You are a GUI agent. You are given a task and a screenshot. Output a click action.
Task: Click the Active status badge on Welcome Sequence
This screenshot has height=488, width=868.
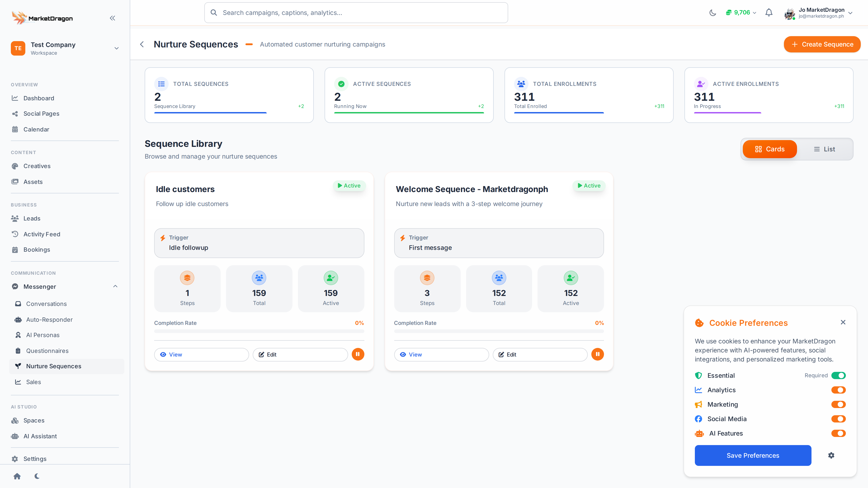click(x=589, y=185)
